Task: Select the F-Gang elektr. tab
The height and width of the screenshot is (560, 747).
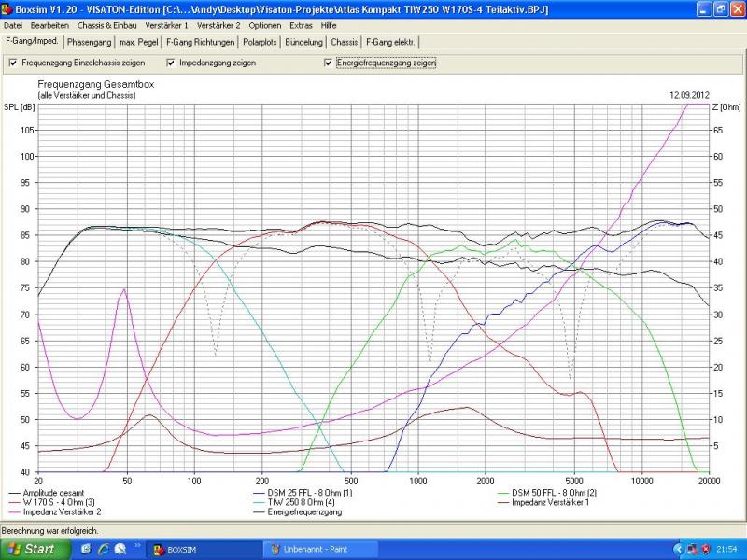Action: coord(391,42)
